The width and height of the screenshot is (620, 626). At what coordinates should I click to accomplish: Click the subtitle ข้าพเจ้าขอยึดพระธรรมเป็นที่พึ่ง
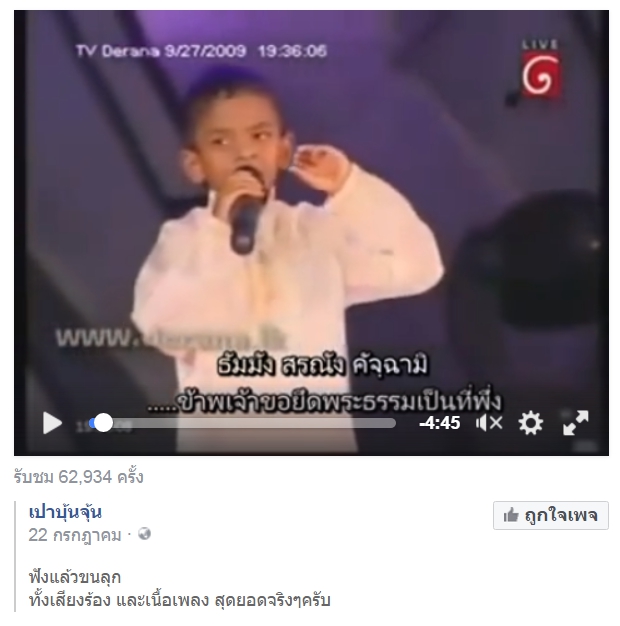pos(324,402)
